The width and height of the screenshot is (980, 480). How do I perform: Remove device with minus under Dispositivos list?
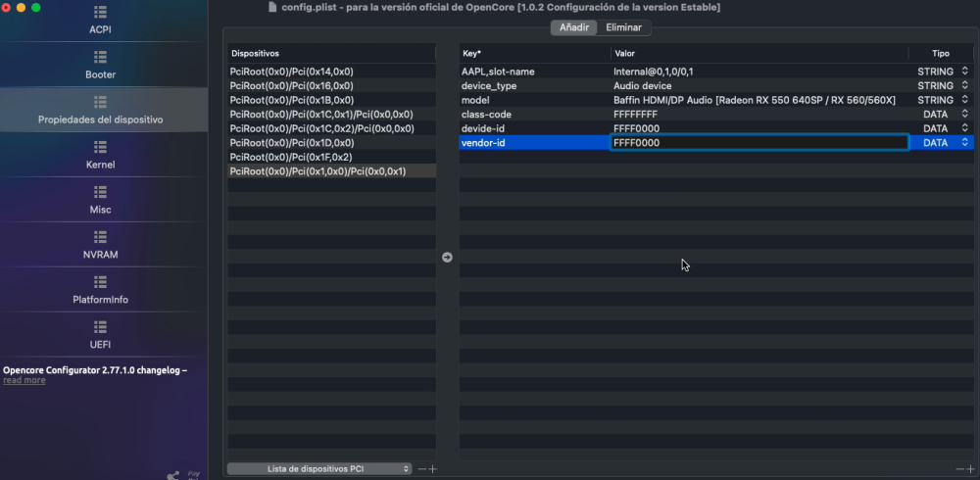[x=421, y=469]
